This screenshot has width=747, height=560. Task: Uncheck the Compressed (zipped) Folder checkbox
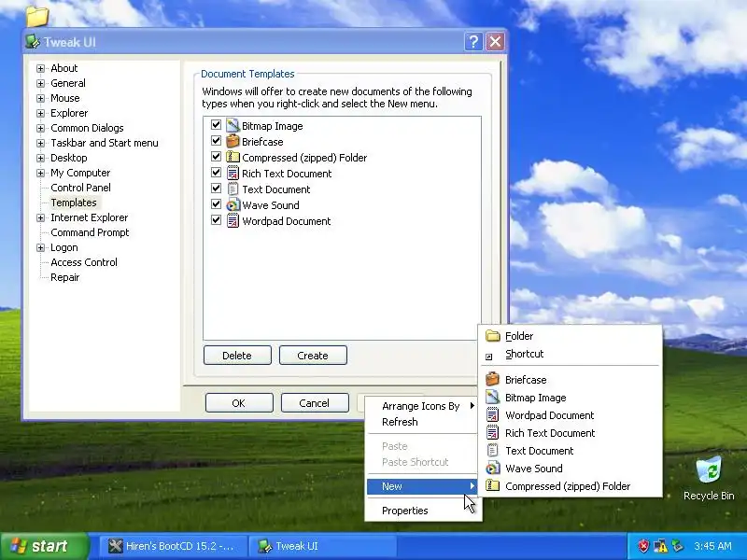217,157
